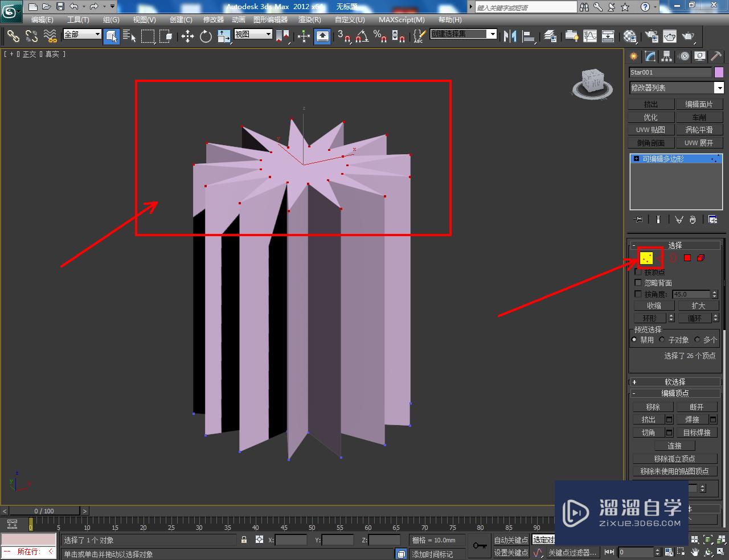The height and width of the screenshot is (560, 729).
Task: Click Bind to Space Warp tool
Action: (x=50, y=36)
